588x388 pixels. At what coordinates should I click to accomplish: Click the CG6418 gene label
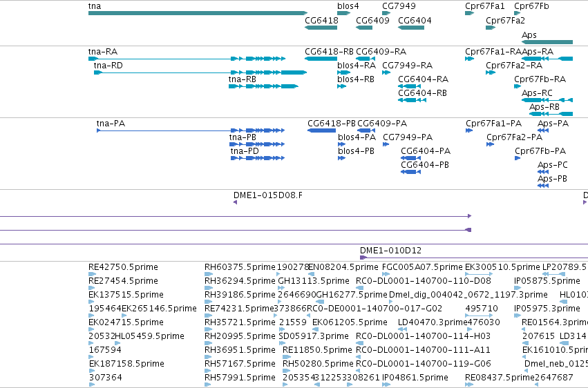321,21
